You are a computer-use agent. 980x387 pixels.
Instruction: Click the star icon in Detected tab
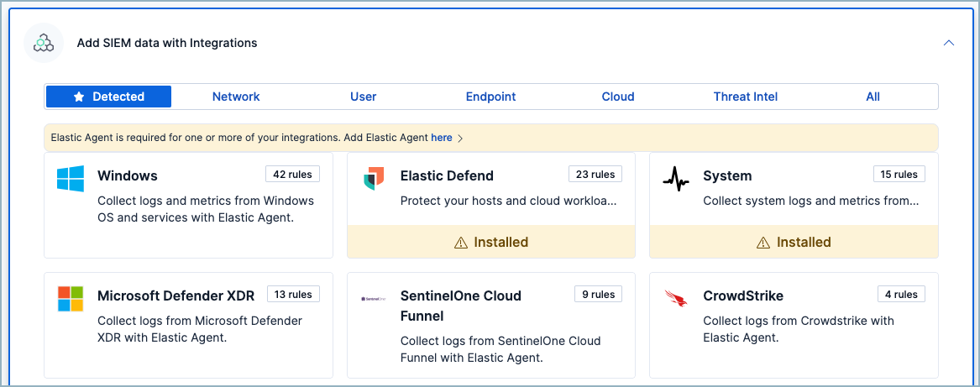pyautogui.click(x=79, y=97)
